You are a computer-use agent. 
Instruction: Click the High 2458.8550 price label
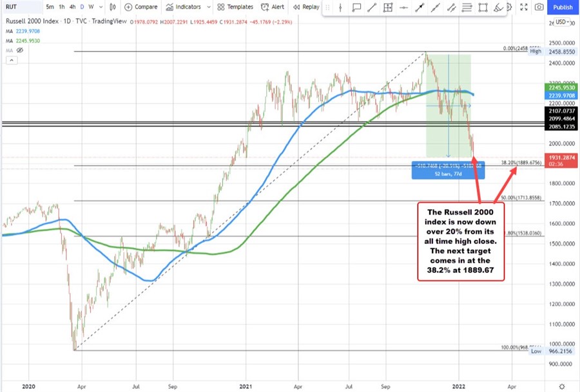click(x=553, y=51)
